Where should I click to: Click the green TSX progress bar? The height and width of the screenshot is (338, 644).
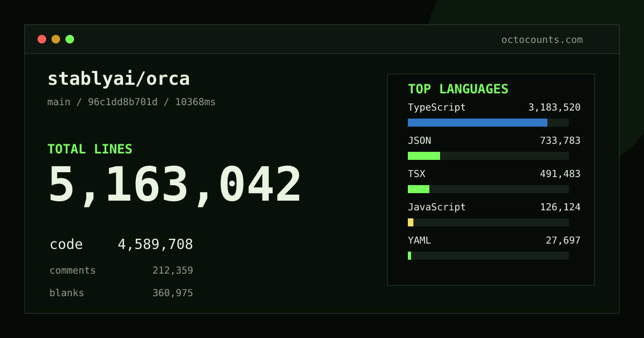click(419, 189)
